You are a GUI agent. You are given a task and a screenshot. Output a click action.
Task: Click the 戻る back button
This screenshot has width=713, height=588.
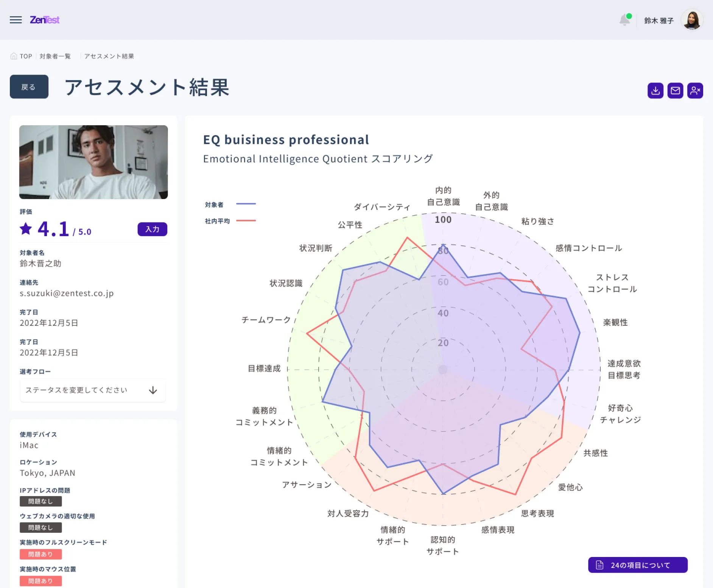point(29,87)
